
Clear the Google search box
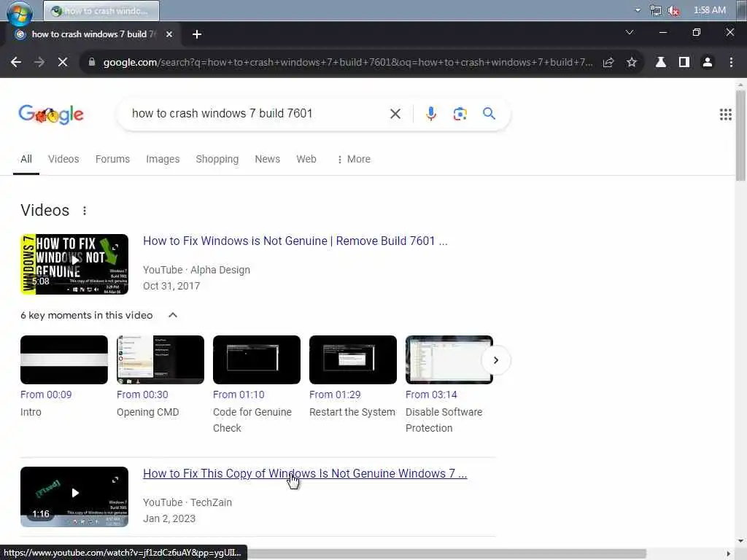(x=395, y=114)
